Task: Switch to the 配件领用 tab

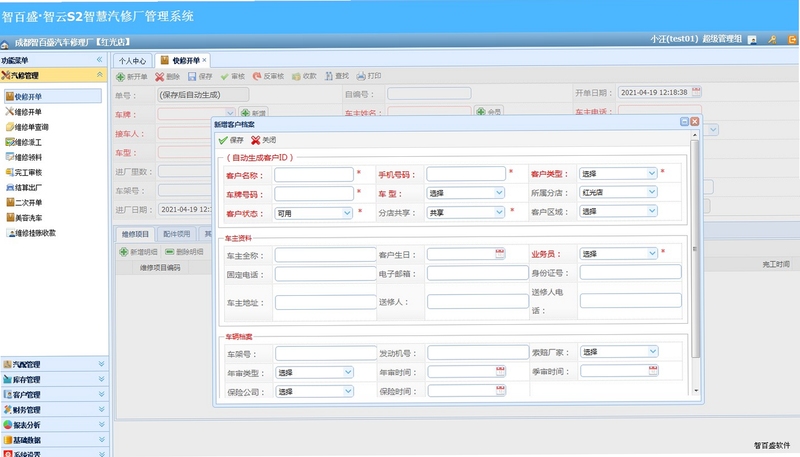Action: (177, 234)
